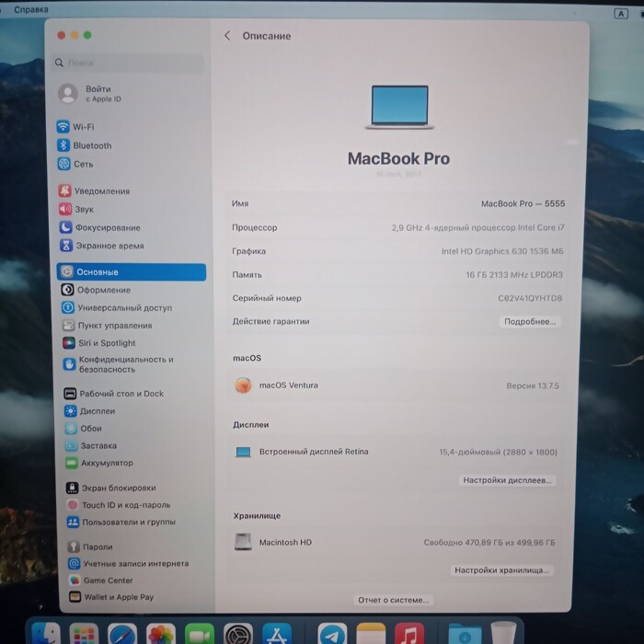Open Заставка screen saver settings
This screenshot has width=644, height=644.
[x=91, y=445]
